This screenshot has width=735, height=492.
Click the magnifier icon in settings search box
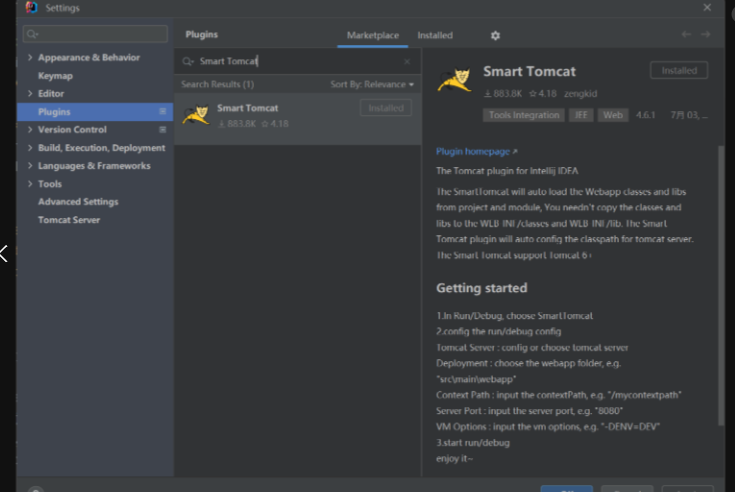(x=32, y=34)
